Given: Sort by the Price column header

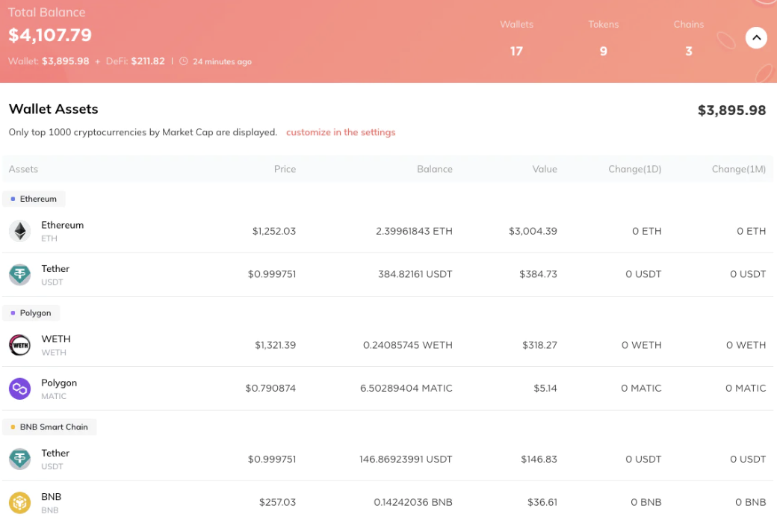Looking at the screenshot, I should coord(285,169).
